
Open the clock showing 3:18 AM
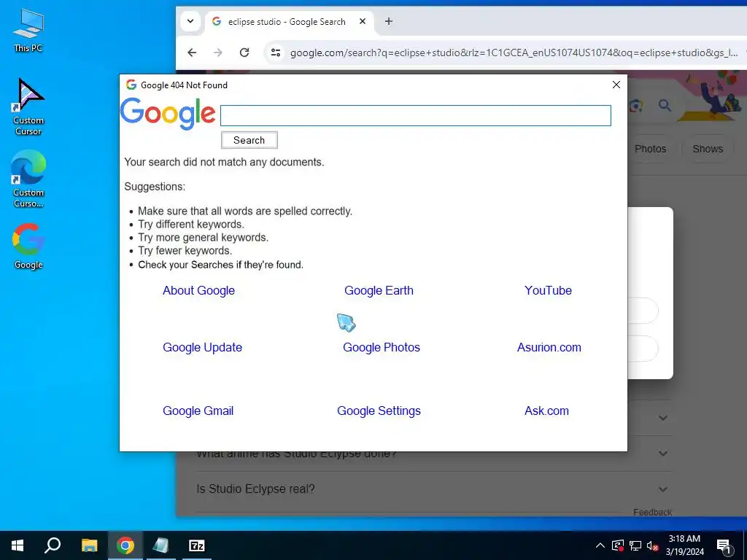coord(684,545)
